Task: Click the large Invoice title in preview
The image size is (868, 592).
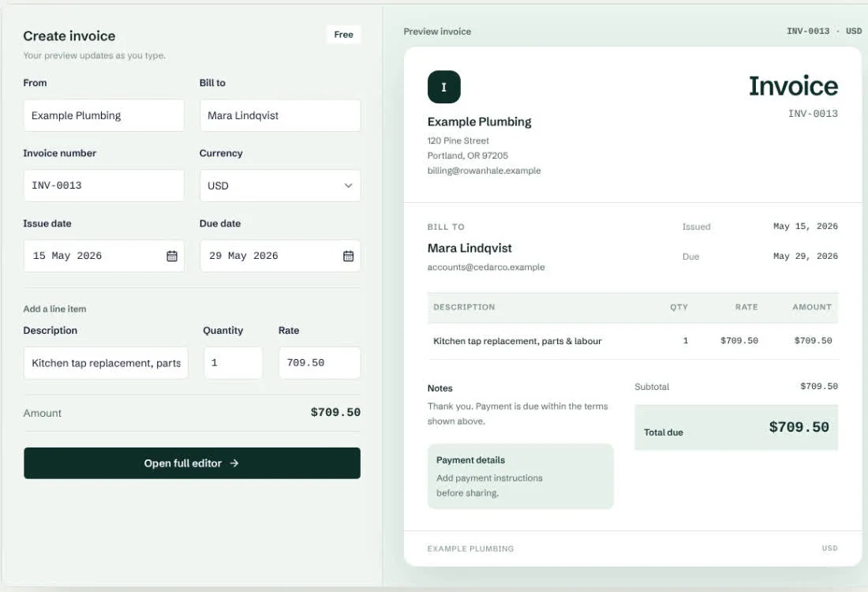Action: pos(793,86)
